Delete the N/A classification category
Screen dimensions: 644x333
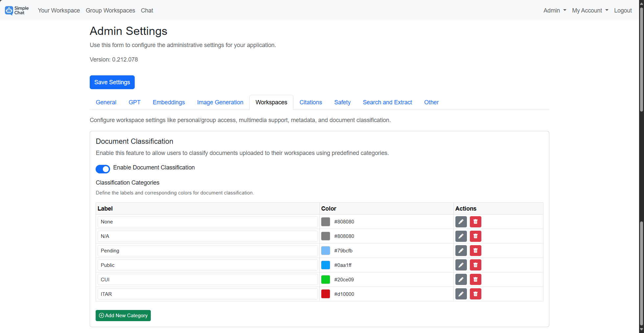pos(475,236)
